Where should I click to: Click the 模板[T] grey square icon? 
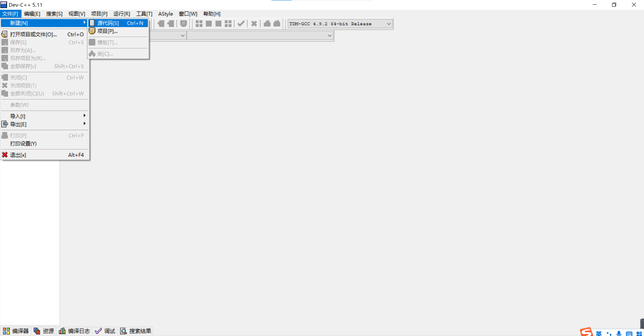[x=92, y=42]
